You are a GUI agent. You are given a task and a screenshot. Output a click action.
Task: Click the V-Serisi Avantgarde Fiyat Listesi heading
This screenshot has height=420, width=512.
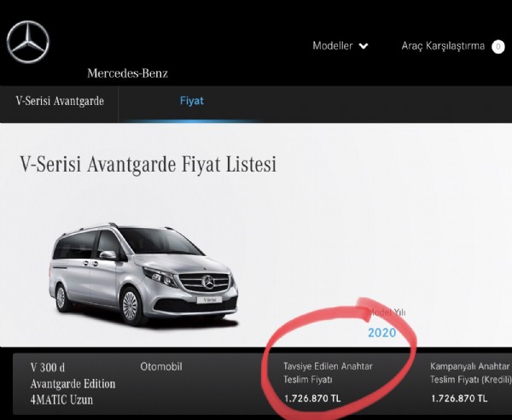[148, 164]
